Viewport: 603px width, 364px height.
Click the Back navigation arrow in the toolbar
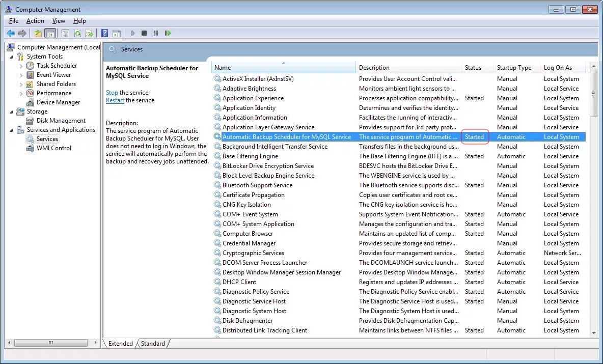[x=11, y=33]
